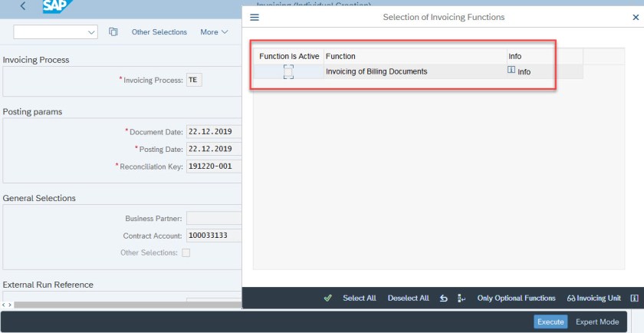Click the position cursor icon in dialog footer
Viewport: 644px width, 333px height.
coord(462,298)
